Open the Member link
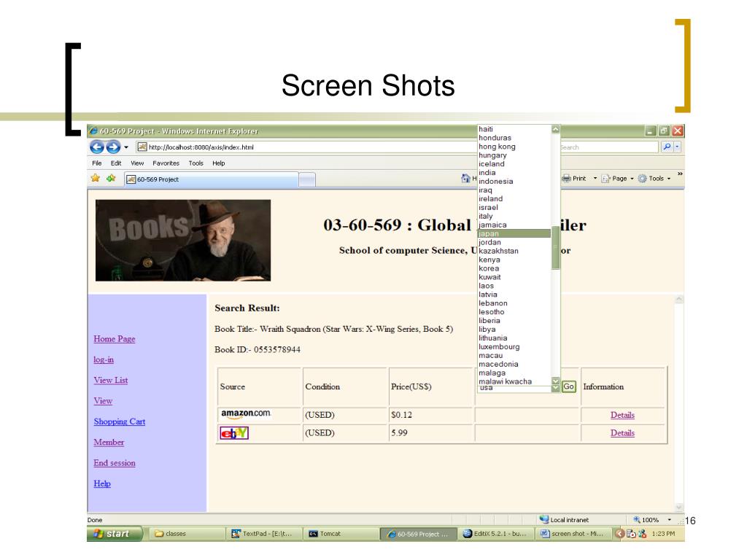 coord(109,442)
